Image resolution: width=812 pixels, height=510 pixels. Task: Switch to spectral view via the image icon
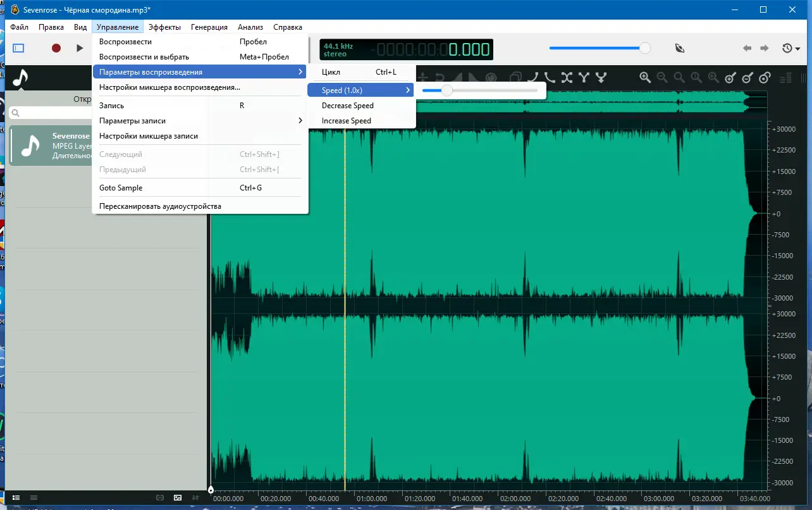pos(178,498)
